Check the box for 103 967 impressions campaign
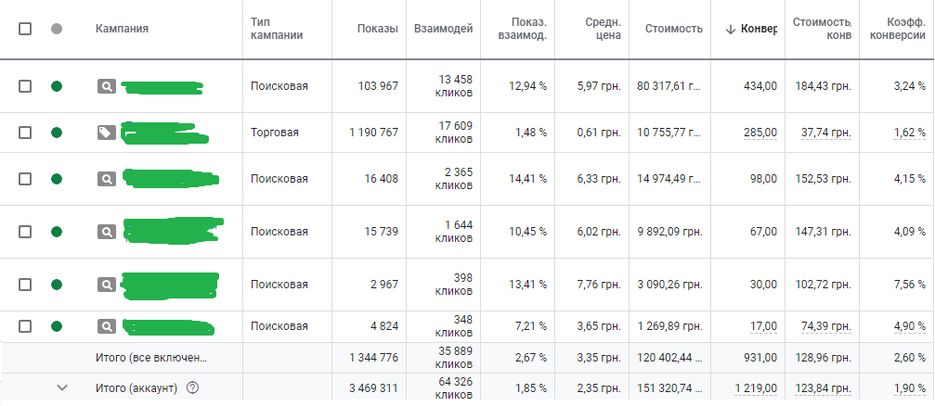This screenshot has height=406, width=935. pos(25,86)
